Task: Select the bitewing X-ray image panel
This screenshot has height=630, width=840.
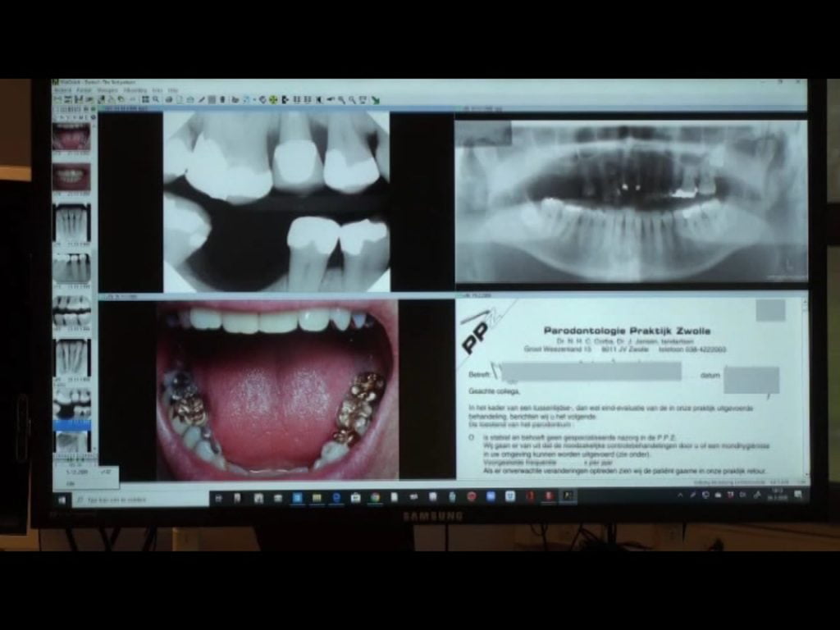Action: pyautogui.click(x=276, y=202)
